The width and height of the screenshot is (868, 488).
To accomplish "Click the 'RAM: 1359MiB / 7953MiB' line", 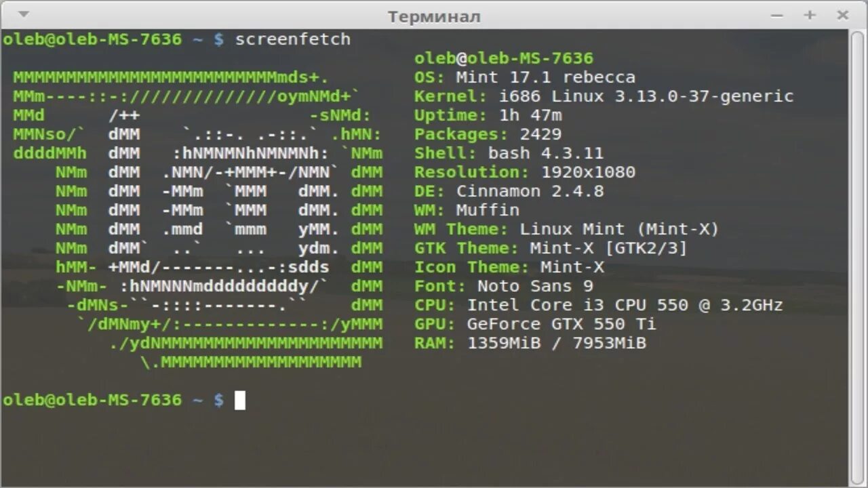I will [x=530, y=343].
